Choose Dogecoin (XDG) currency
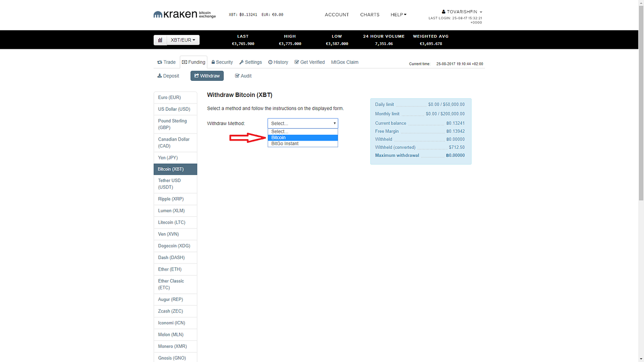644x362 pixels. (x=175, y=246)
